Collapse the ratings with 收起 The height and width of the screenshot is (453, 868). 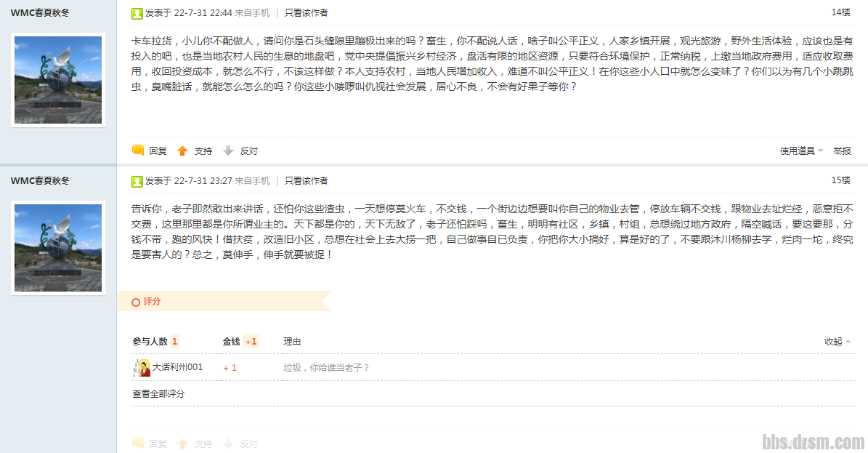click(x=837, y=342)
